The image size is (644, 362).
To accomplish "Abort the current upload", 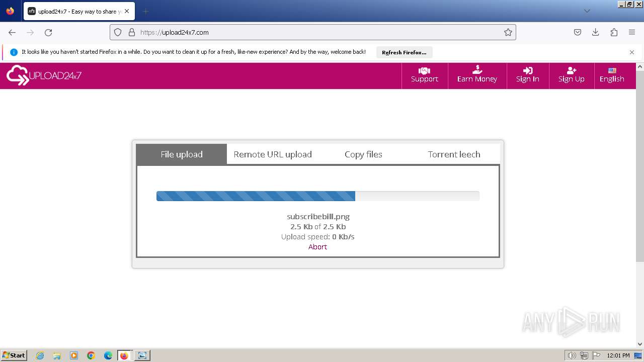I will pos(317,247).
